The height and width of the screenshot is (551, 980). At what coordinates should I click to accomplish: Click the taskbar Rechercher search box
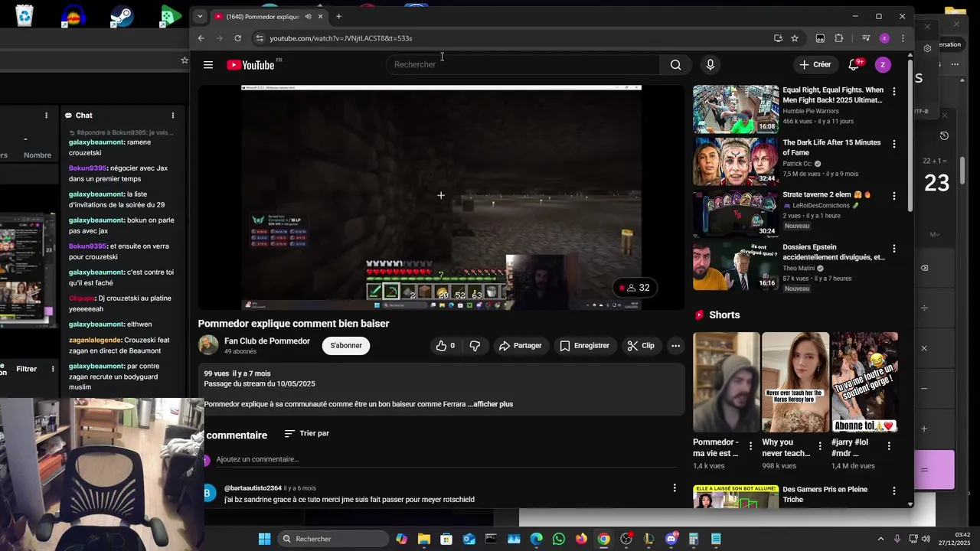pos(333,539)
